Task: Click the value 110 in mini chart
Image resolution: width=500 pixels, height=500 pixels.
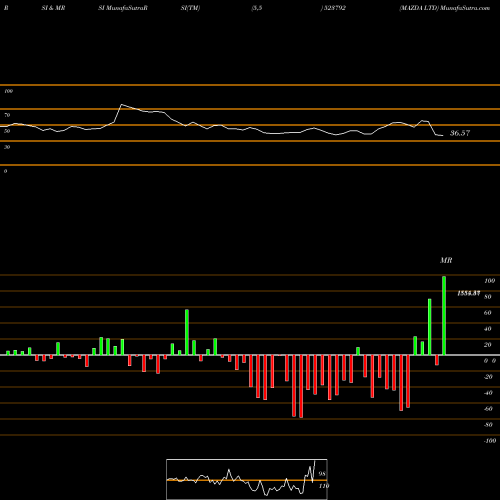Action: [324, 486]
